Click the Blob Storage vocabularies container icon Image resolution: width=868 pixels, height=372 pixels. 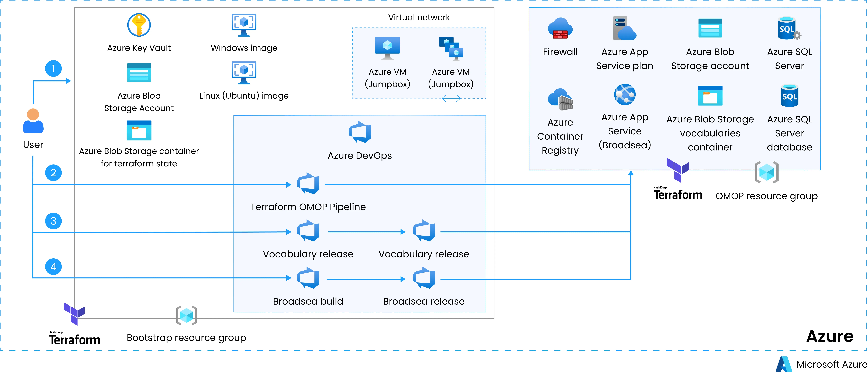pyautogui.click(x=710, y=96)
